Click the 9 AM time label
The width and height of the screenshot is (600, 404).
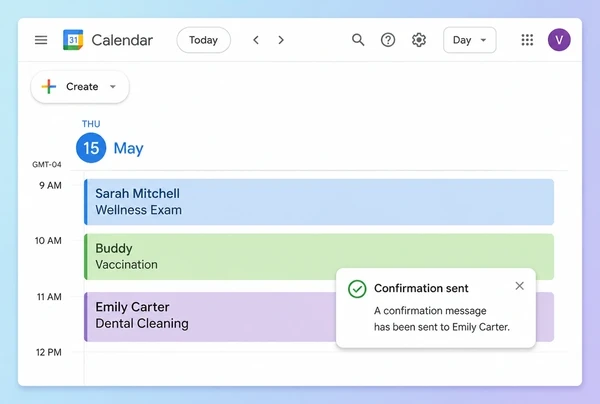(50, 186)
